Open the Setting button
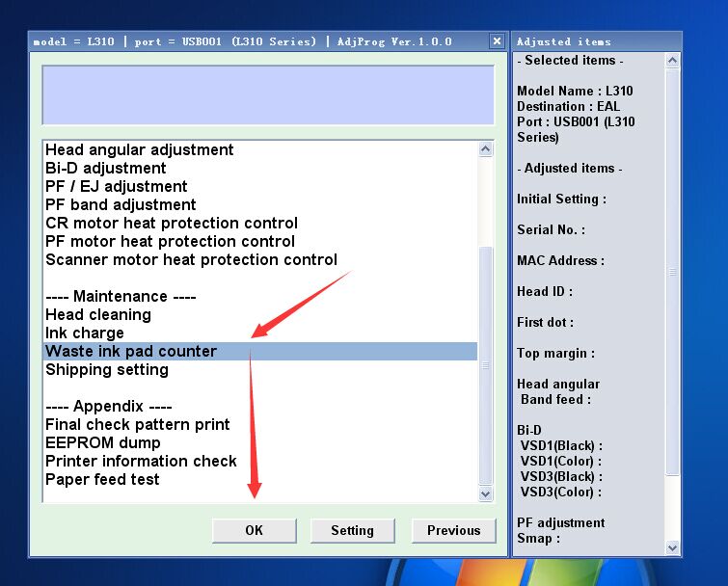This screenshot has width=728, height=586. (352, 530)
